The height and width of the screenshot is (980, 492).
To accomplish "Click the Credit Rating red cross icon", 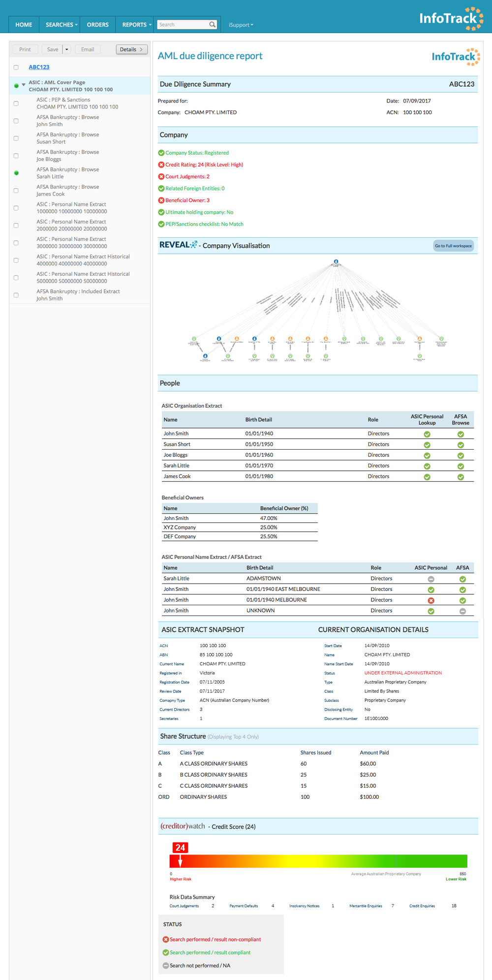I will [x=161, y=165].
